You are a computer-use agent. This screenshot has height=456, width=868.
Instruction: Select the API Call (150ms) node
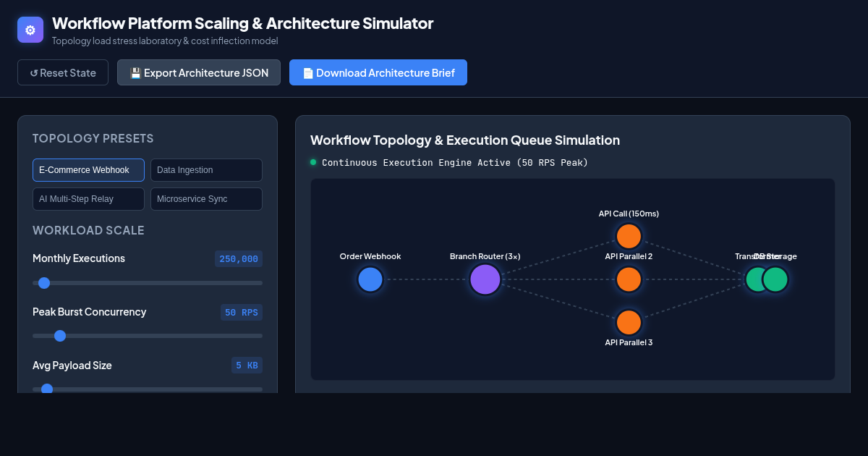coord(629,236)
